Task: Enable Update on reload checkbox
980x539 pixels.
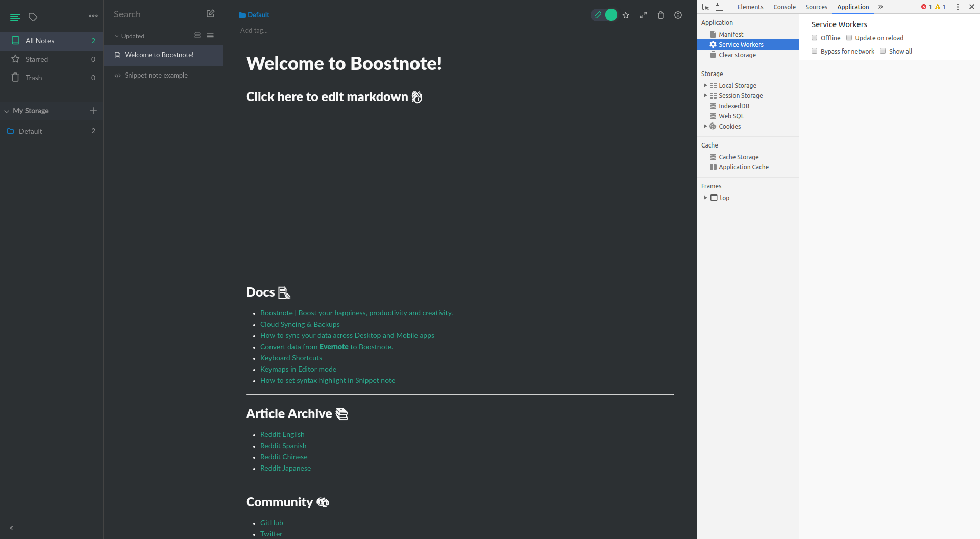Action: pyautogui.click(x=849, y=38)
